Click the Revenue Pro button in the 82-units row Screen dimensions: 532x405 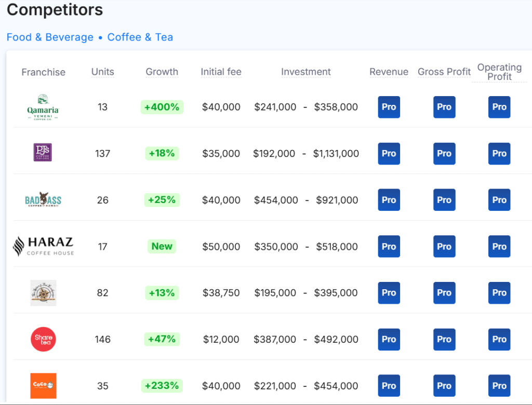tap(389, 293)
